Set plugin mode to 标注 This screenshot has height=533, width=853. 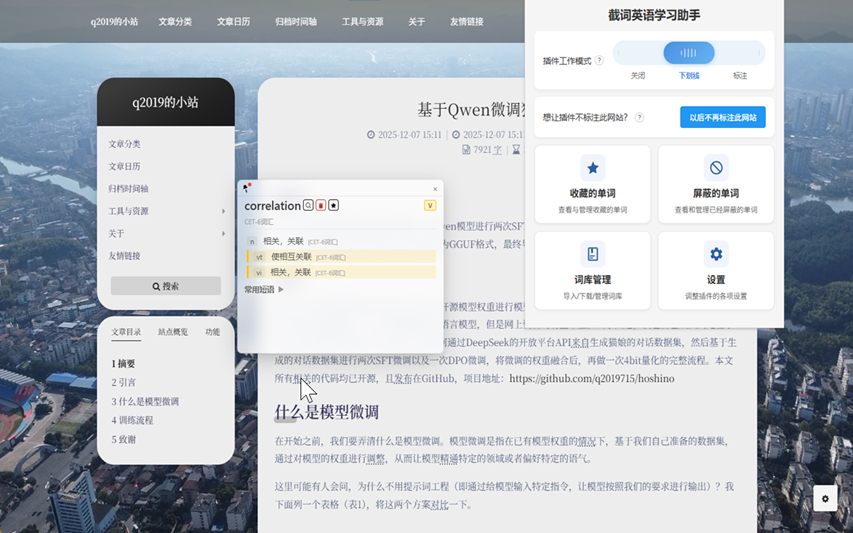(x=740, y=76)
